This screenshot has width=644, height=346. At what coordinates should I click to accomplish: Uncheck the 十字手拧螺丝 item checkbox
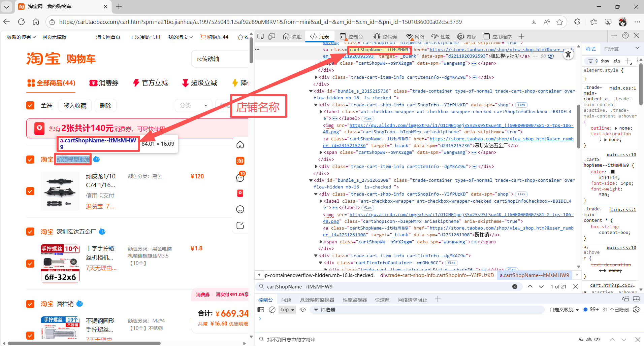(30, 264)
